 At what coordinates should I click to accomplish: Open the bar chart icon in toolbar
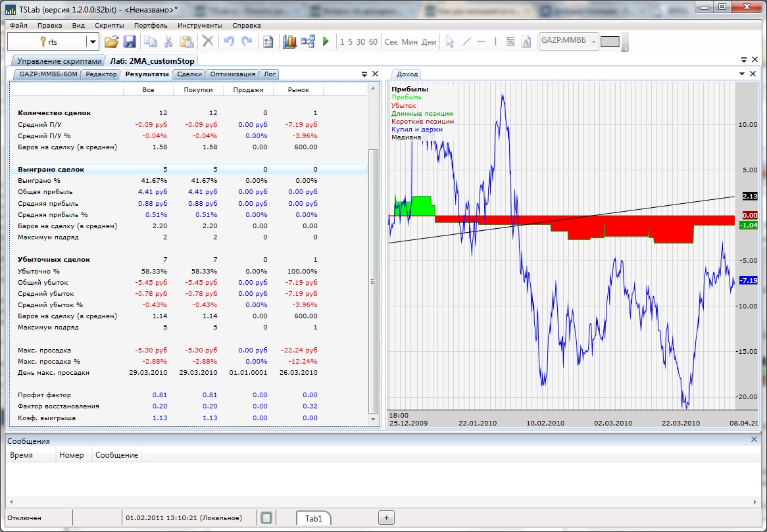(x=289, y=41)
